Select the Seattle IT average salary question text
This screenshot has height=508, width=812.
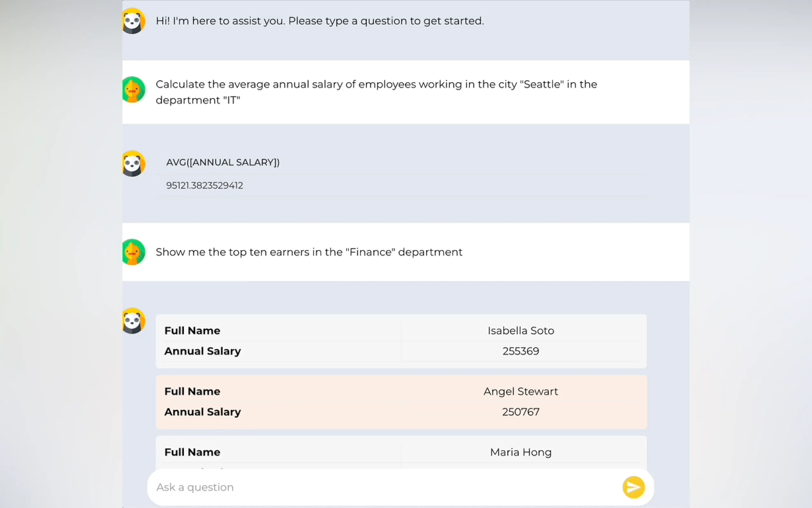(x=376, y=92)
